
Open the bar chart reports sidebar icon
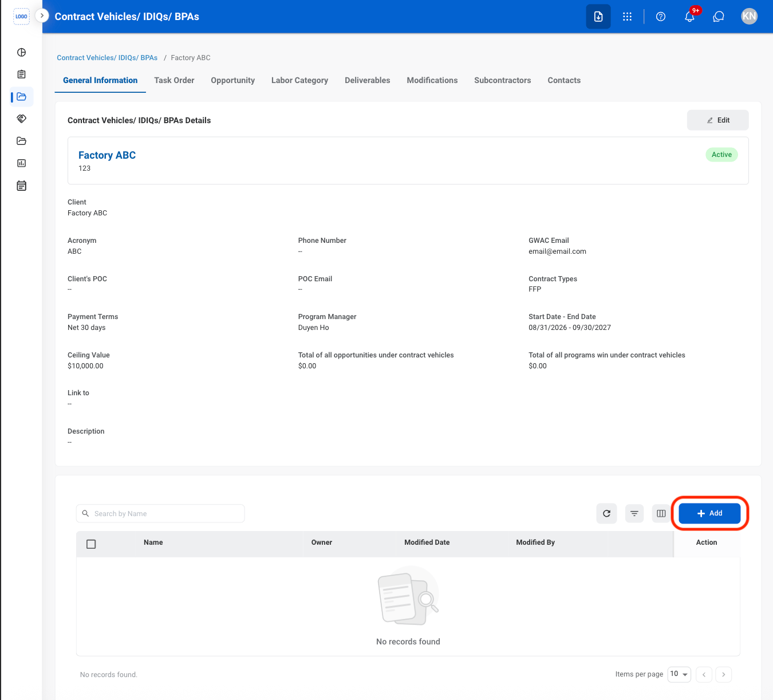click(22, 163)
